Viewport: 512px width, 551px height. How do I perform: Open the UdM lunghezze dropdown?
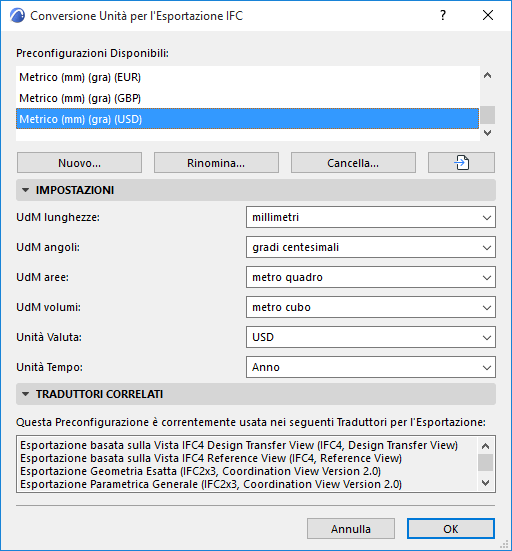[371, 217]
